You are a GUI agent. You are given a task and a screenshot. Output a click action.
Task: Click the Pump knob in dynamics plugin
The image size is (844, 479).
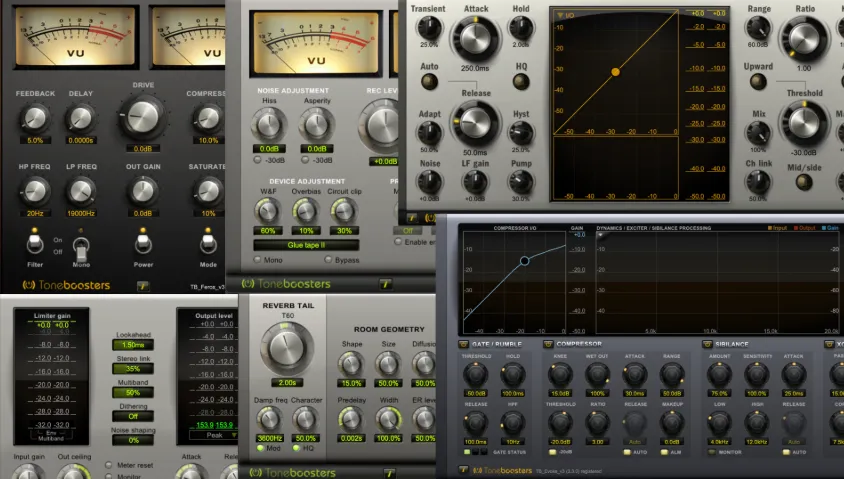click(521, 182)
